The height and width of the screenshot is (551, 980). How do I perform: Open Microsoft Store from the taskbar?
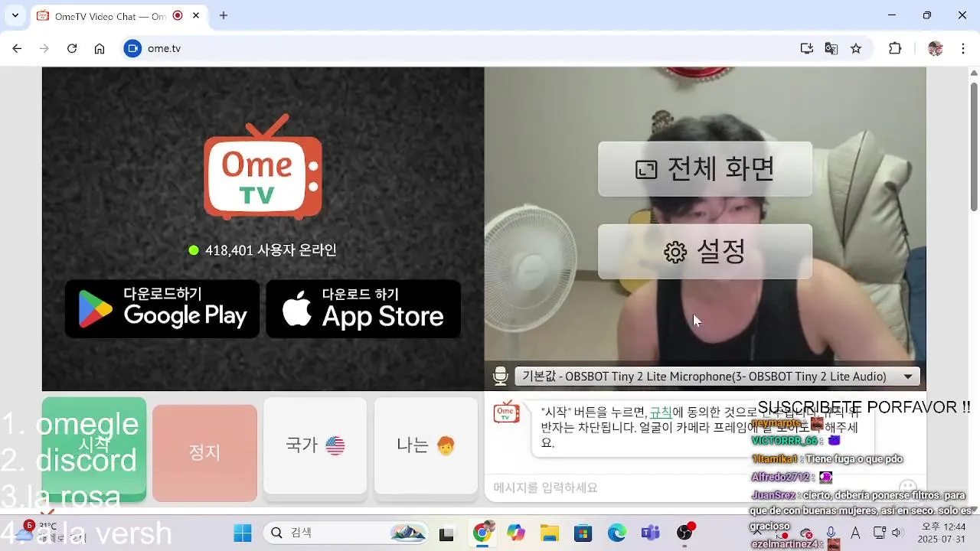(583, 533)
